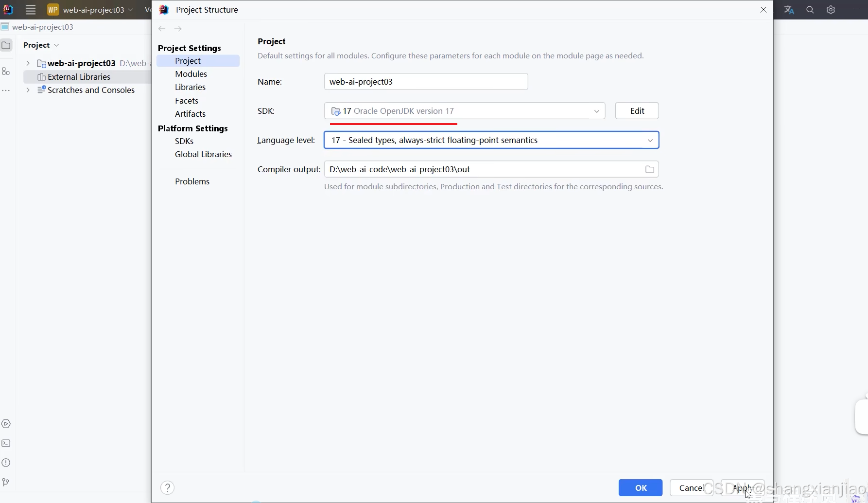Open the Project view dropdown
868x503 pixels.
pos(41,45)
